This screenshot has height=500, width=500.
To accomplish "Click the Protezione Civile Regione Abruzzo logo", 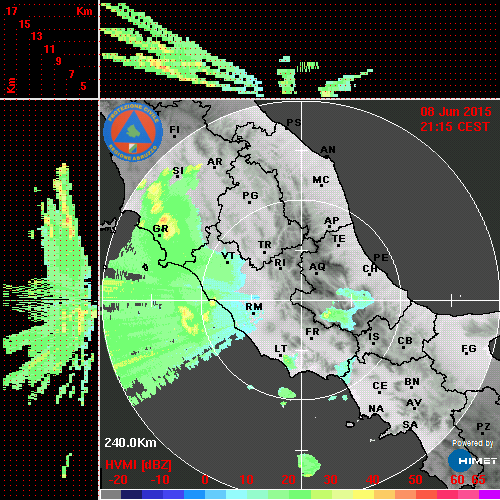I will coord(133,132).
